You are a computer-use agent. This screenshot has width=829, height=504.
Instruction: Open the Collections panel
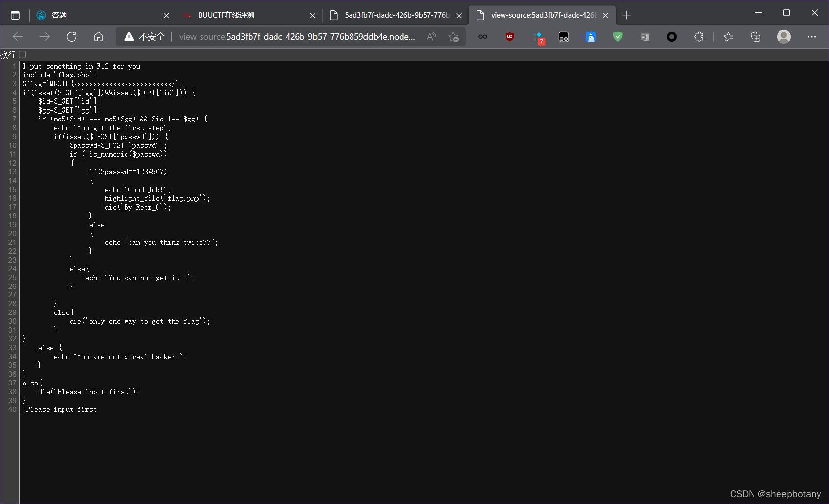tap(755, 37)
